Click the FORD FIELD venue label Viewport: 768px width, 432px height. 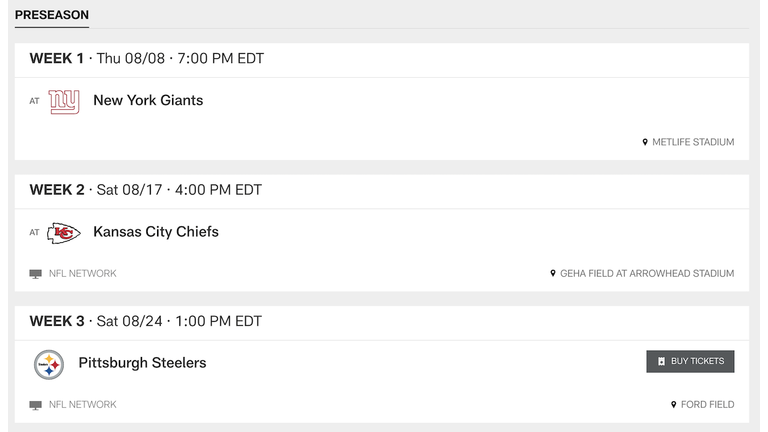(707, 405)
